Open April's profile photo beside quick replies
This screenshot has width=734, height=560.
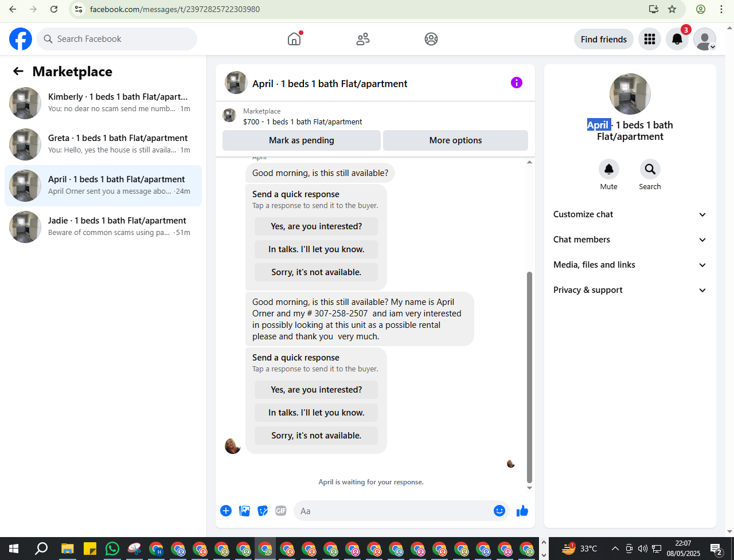pos(233,446)
